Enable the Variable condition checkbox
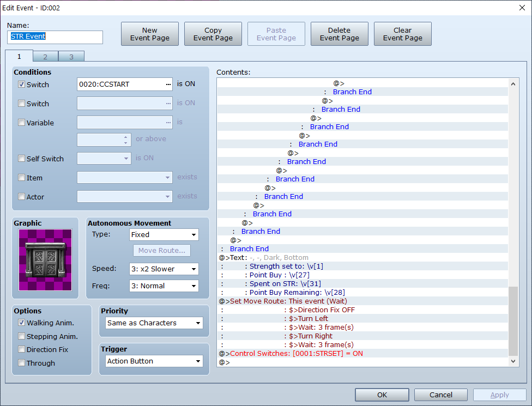 (22, 123)
